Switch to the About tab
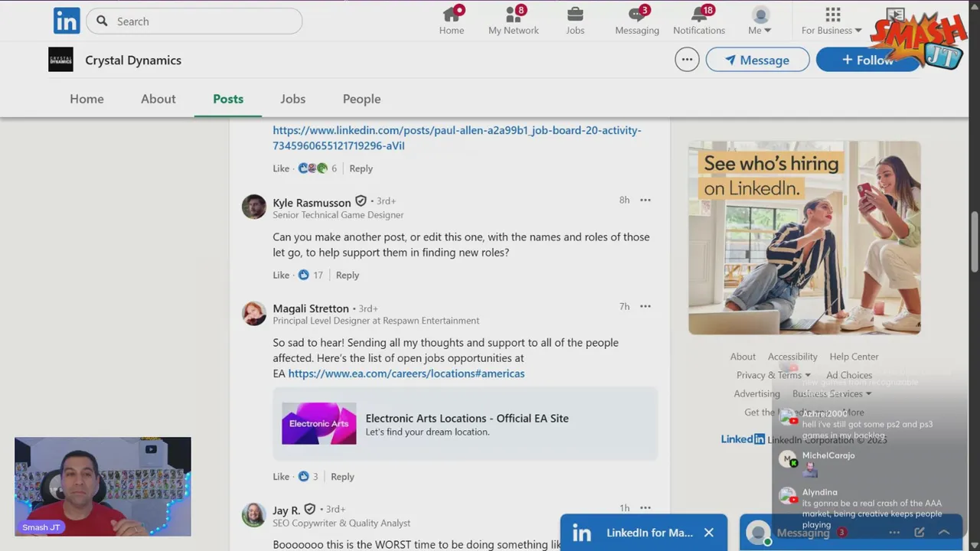This screenshot has height=551, width=980. click(x=158, y=99)
